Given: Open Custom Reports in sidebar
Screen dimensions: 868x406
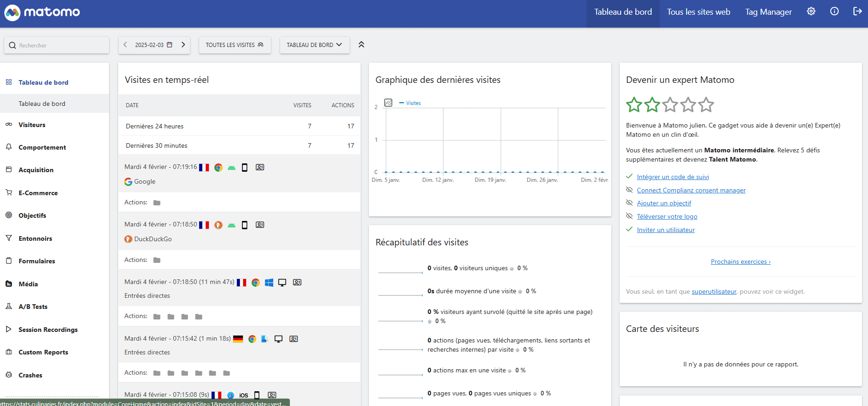Looking at the screenshot, I should [x=43, y=352].
